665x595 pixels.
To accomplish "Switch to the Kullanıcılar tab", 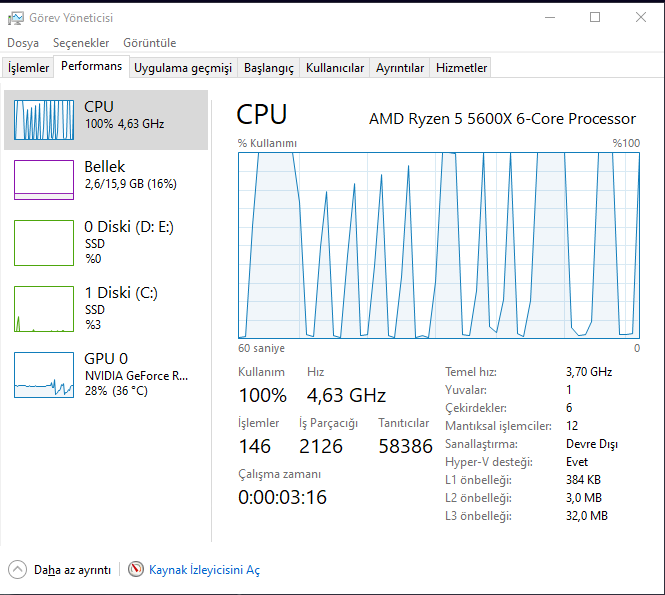I will (x=335, y=68).
